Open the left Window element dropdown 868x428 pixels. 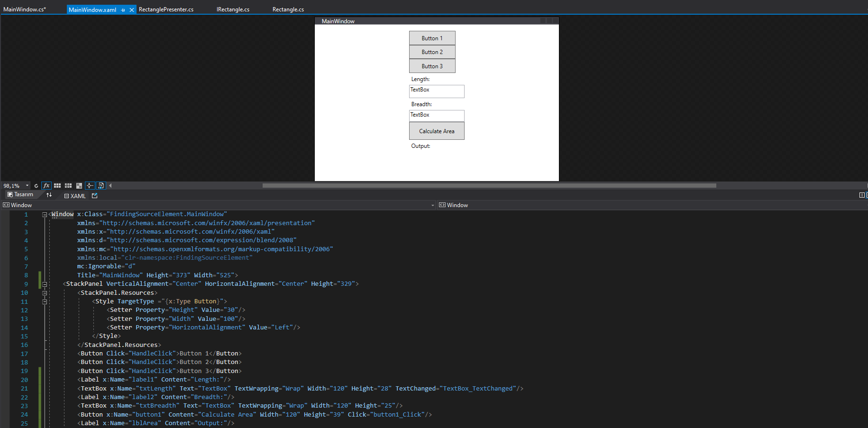(432, 205)
